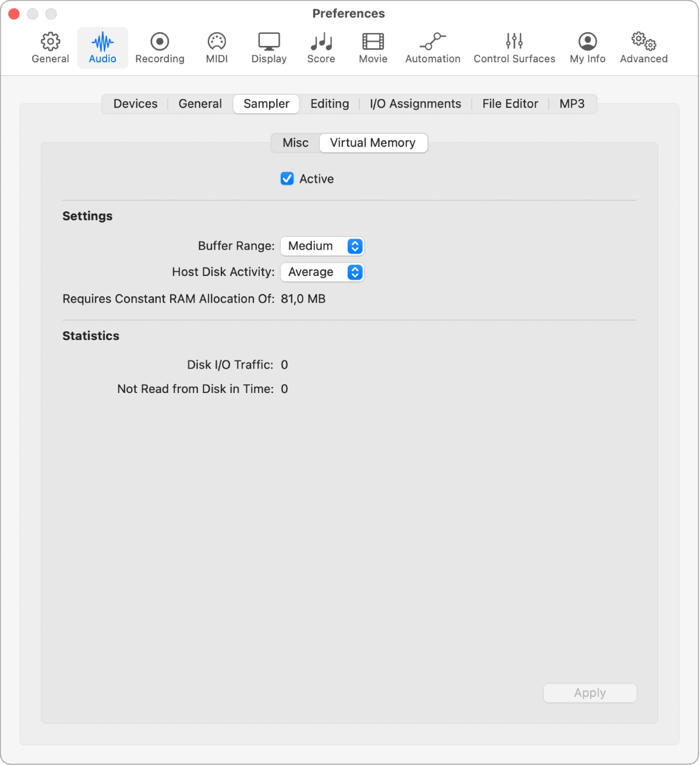Click the Apply button
This screenshot has width=700, height=765.
589,693
